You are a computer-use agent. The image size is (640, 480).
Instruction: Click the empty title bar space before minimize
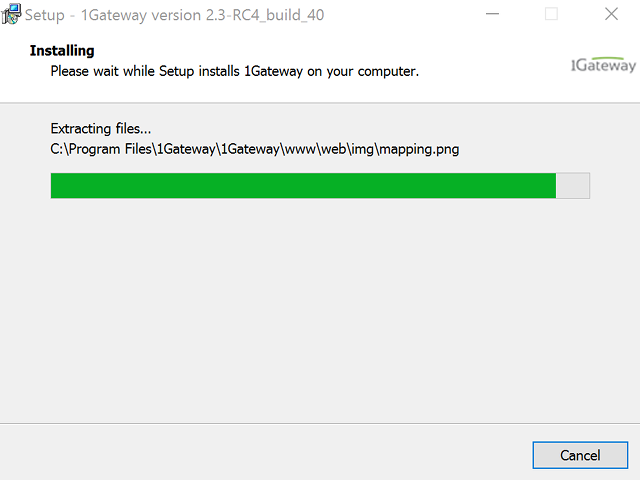pos(400,15)
